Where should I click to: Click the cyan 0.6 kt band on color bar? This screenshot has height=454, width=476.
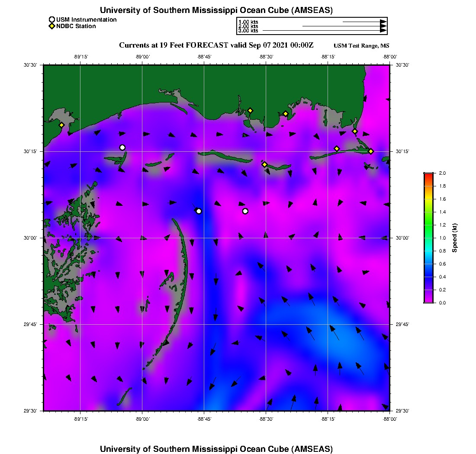click(x=428, y=264)
